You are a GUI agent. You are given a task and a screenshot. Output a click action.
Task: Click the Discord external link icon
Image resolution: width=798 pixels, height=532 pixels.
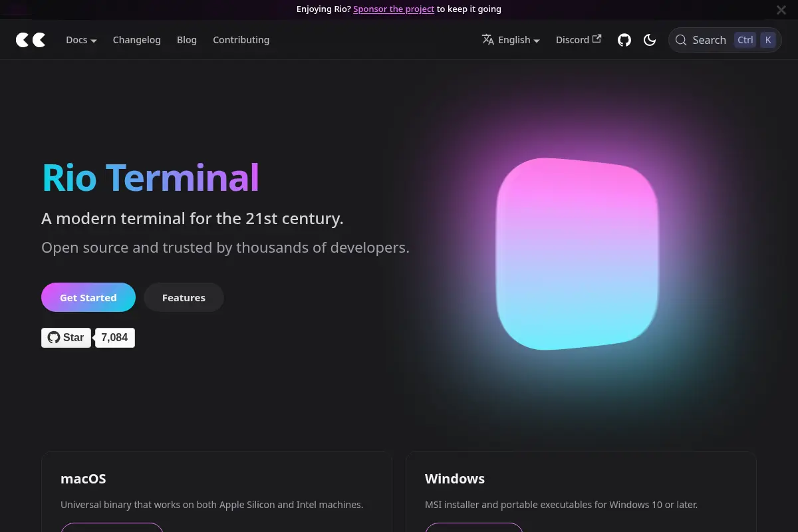click(597, 39)
